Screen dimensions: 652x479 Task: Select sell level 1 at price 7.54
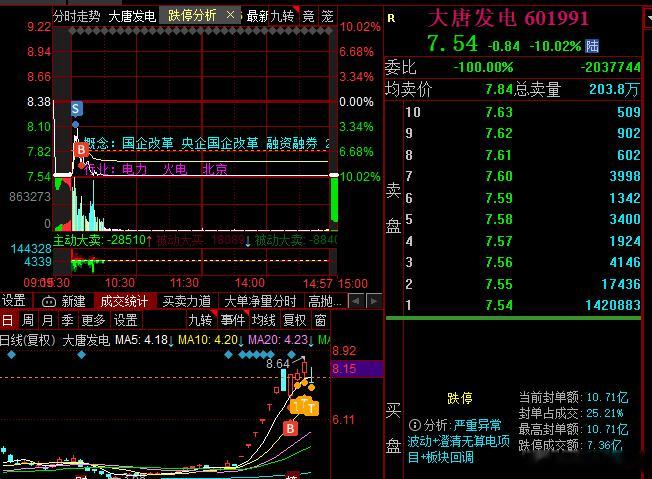(x=523, y=305)
